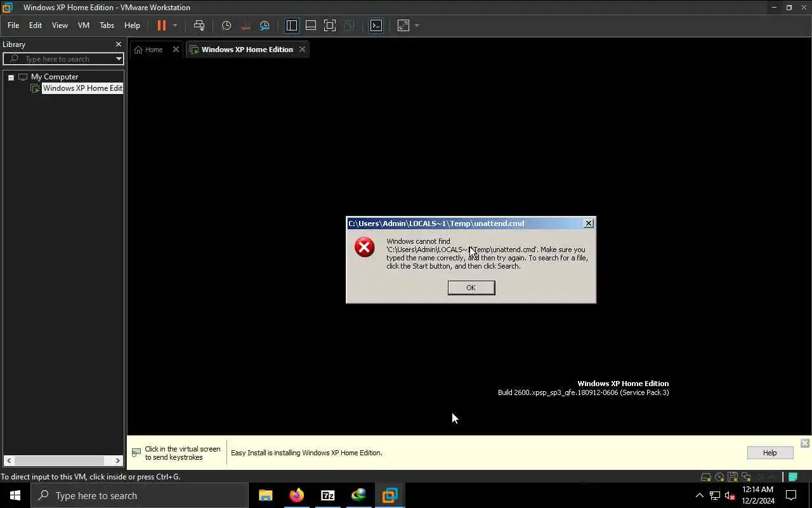Image resolution: width=812 pixels, height=508 pixels.
Task: Open the power options dropdown beside pause
Action: point(175,25)
